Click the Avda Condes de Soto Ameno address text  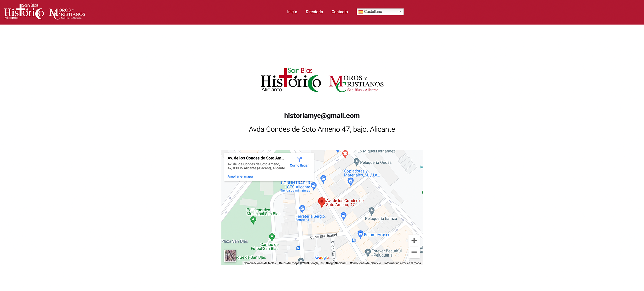pos(322,129)
